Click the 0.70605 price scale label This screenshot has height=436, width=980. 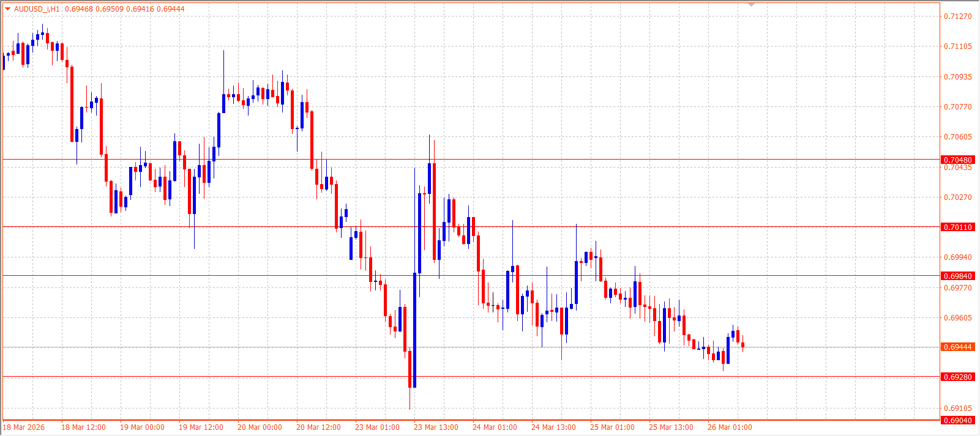point(958,137)
